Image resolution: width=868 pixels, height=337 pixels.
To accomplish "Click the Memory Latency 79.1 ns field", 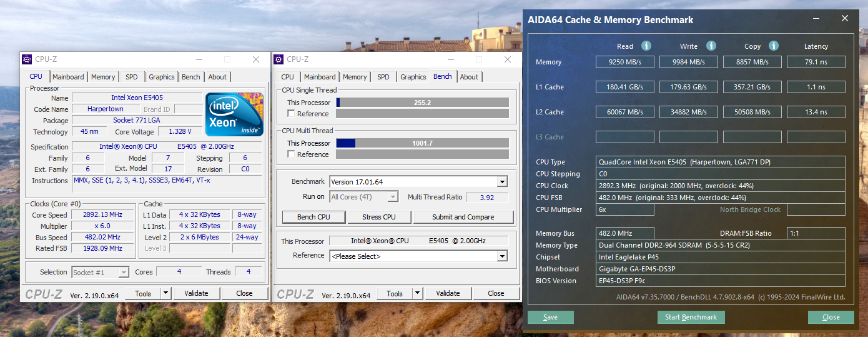I will pos(816,62).
